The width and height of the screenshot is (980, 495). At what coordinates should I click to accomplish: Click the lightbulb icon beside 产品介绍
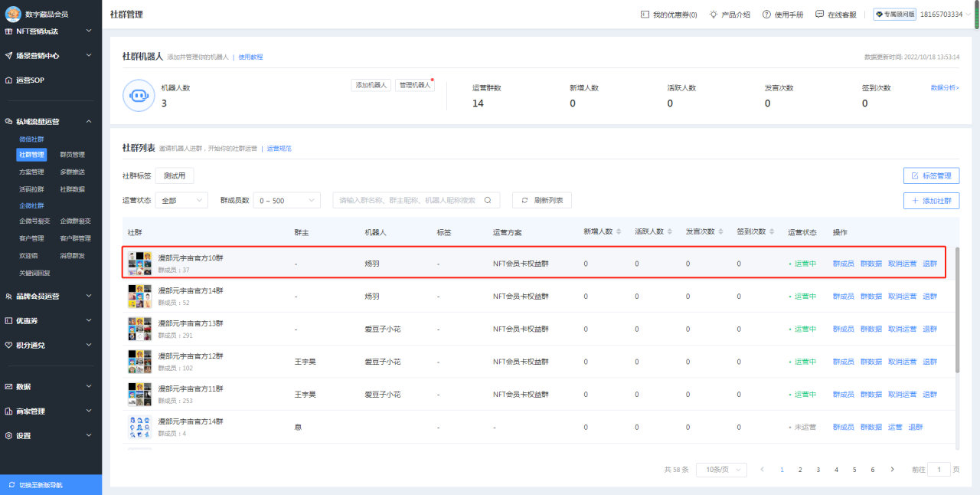coord(714,15)
